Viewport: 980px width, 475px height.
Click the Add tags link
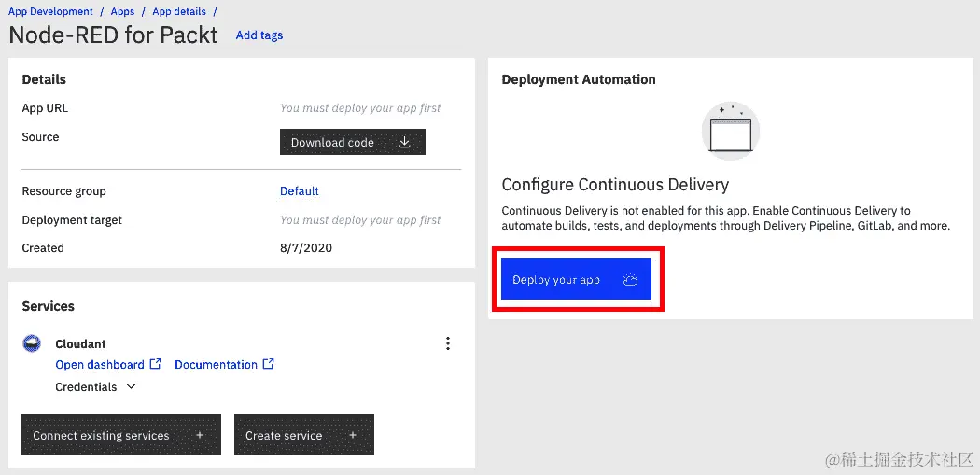(x=259, y=35)
